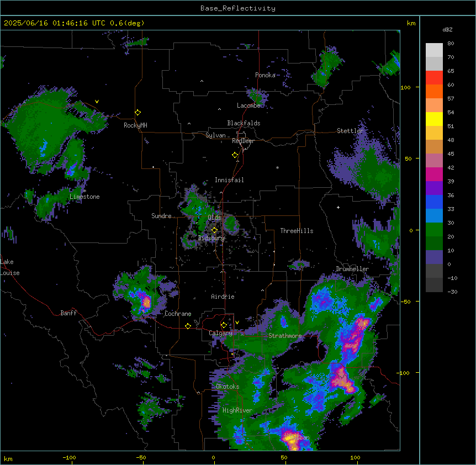
Task: Click the Olds town label
Action: point(214,218)
